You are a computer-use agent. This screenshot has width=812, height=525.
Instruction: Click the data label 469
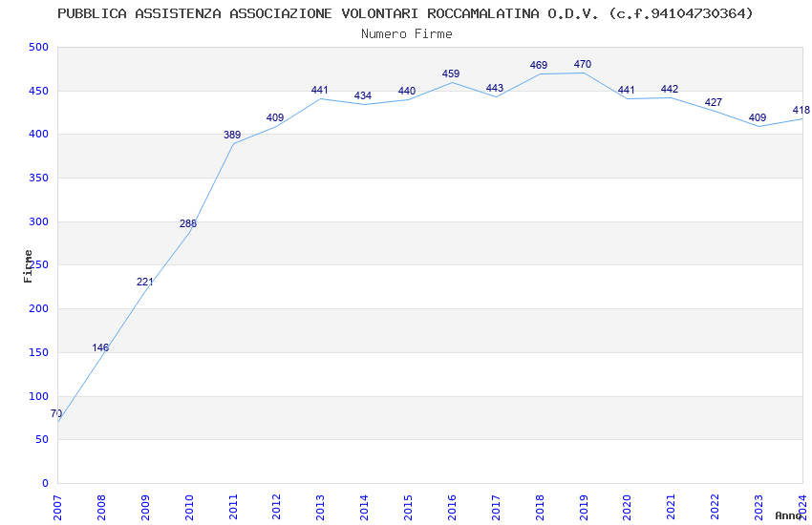pyautogui.click(x=539, y=65)
